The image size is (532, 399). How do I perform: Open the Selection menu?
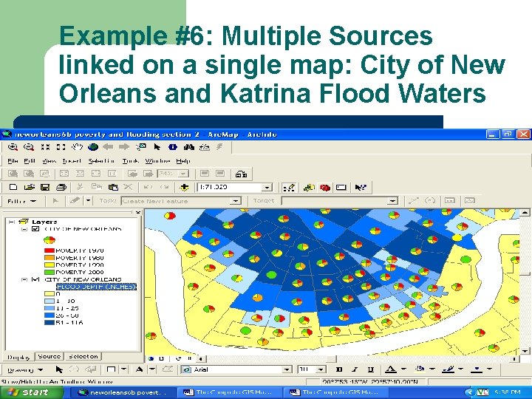pos(101,161)
